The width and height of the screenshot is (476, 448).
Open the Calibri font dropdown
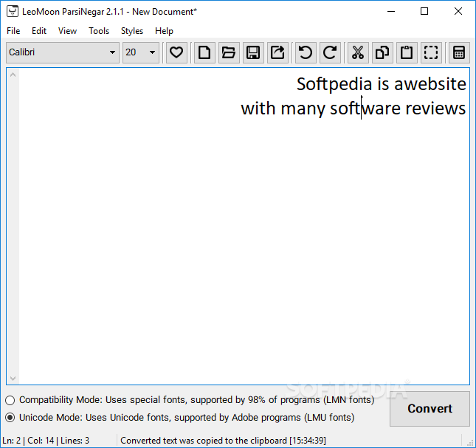tap(63, 52)
